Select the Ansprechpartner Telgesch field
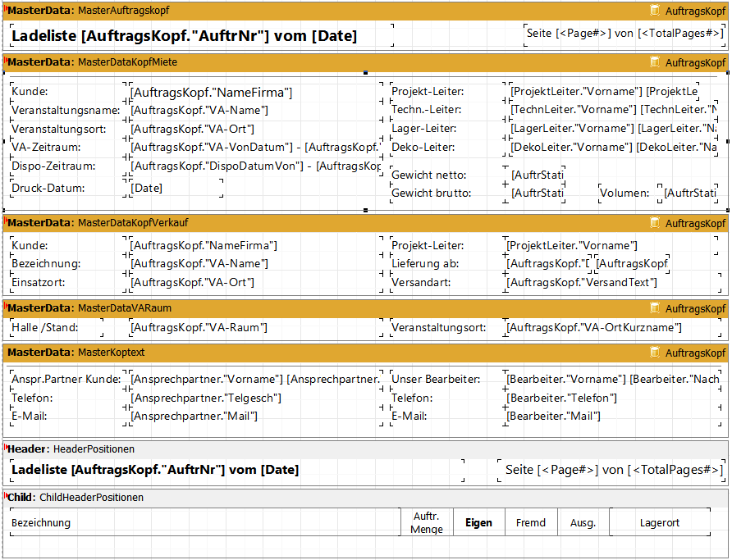 256,398
